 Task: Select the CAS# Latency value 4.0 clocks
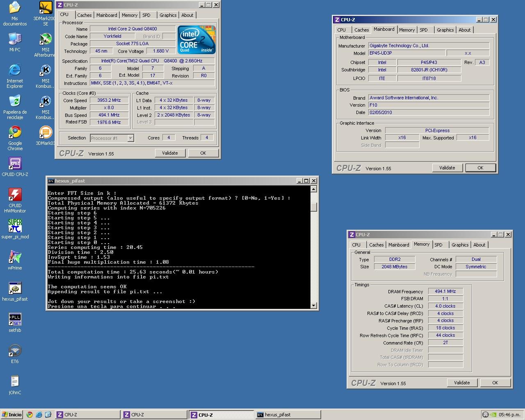[445, 306]
